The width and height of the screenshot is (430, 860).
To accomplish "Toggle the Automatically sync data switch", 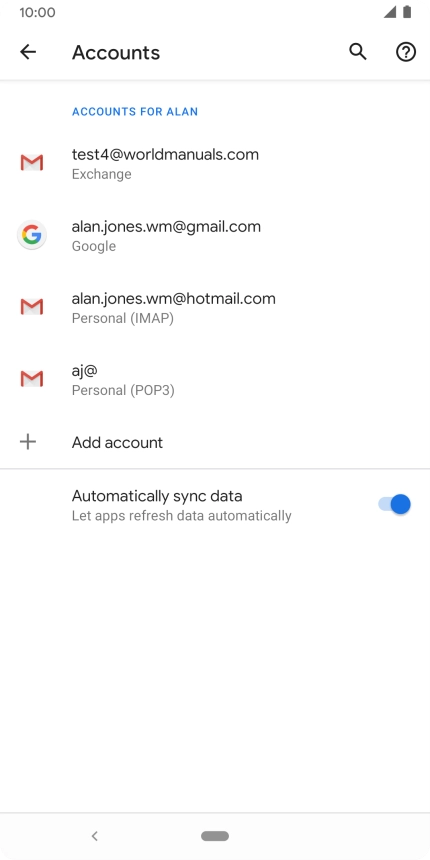I will pos(394,504).
